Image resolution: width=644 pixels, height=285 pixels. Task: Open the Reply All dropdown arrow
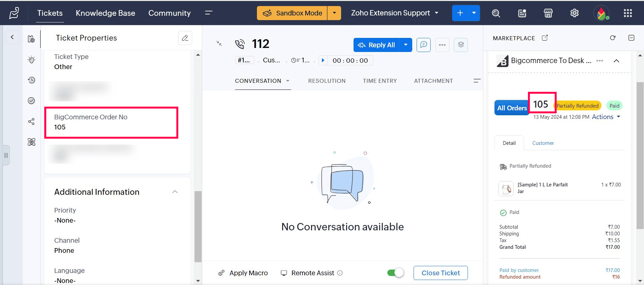(x=406, y=45)
